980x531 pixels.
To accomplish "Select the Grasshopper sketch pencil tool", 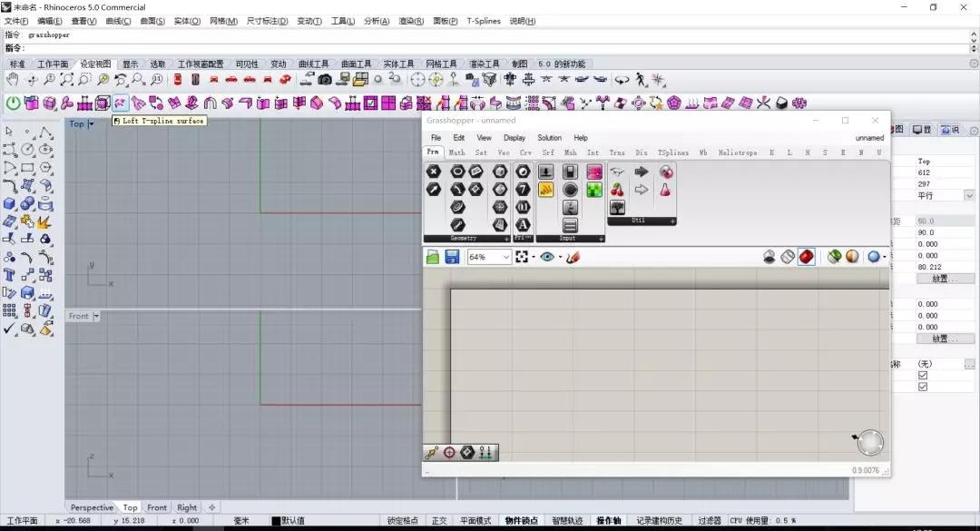I will pos(573,257).
